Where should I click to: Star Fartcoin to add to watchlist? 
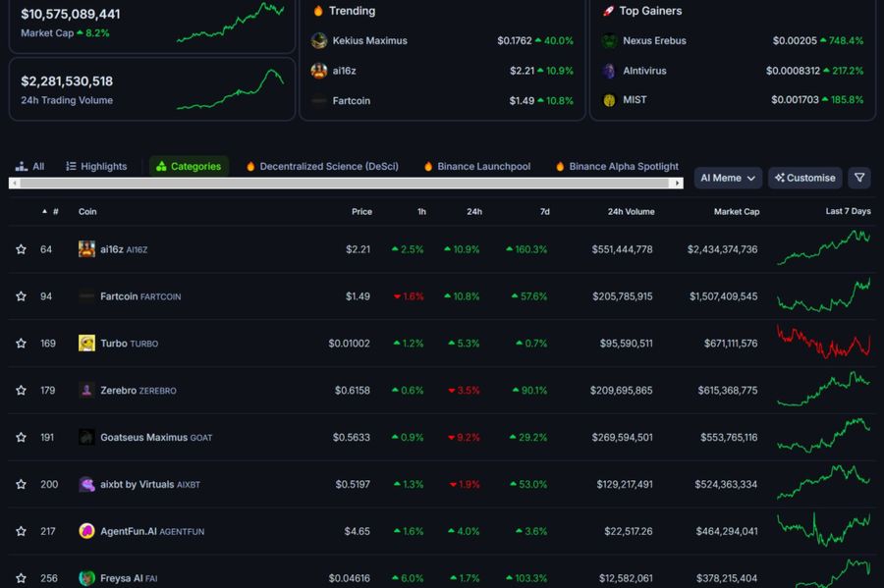tap(21, 296)
